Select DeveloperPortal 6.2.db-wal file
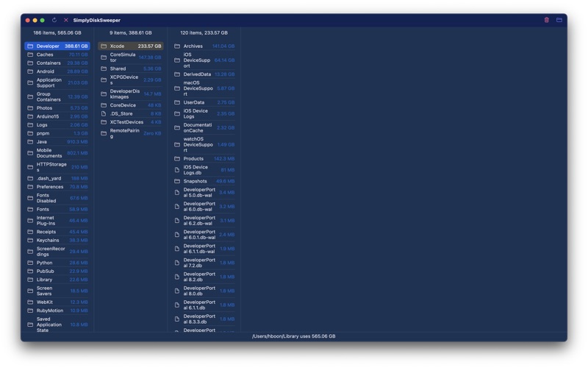588x368 pixels. click(204, 220)
